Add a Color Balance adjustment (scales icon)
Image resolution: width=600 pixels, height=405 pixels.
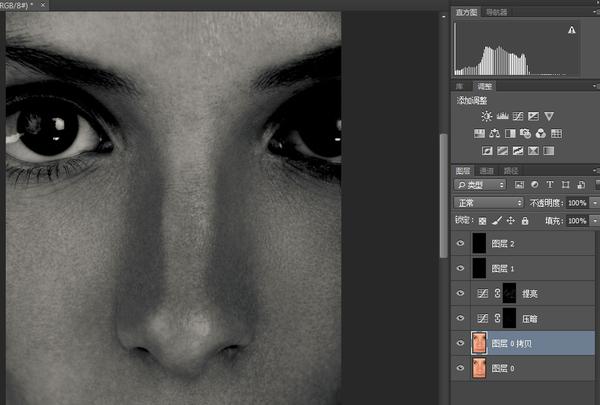(x=494, y=134)
